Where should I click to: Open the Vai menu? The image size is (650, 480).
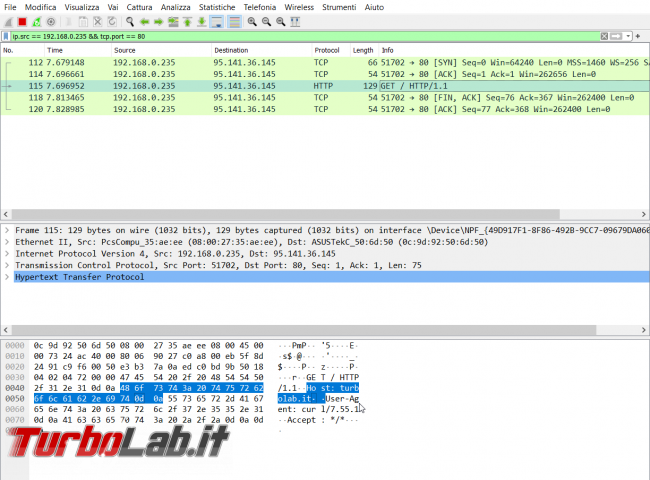tap(113, 7)
